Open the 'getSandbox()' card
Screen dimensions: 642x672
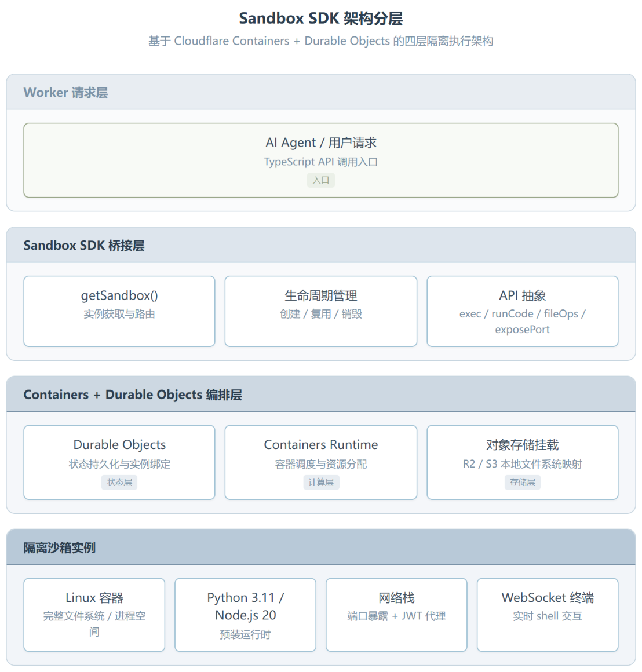[x=119, y=311]
